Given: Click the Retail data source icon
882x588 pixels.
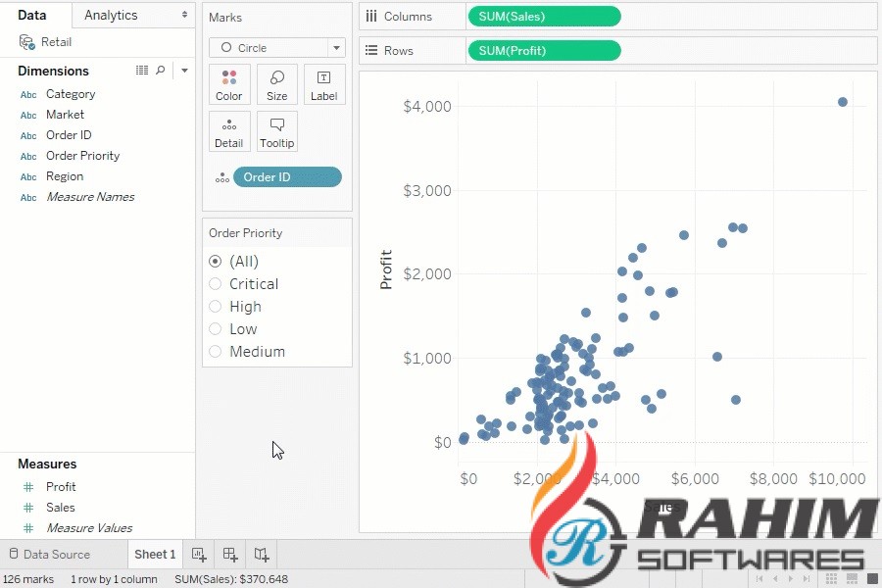Looking at the screenshot, I should [26, 42].
